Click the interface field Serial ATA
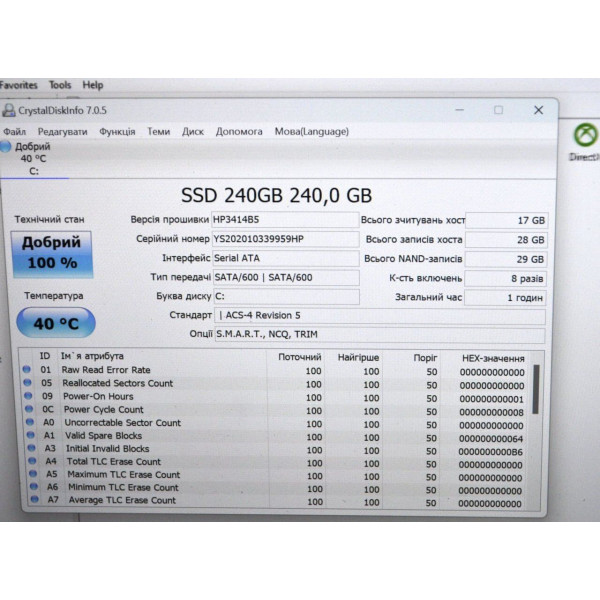This screenshot has height=600, width=600. click(x=285, y=258)
